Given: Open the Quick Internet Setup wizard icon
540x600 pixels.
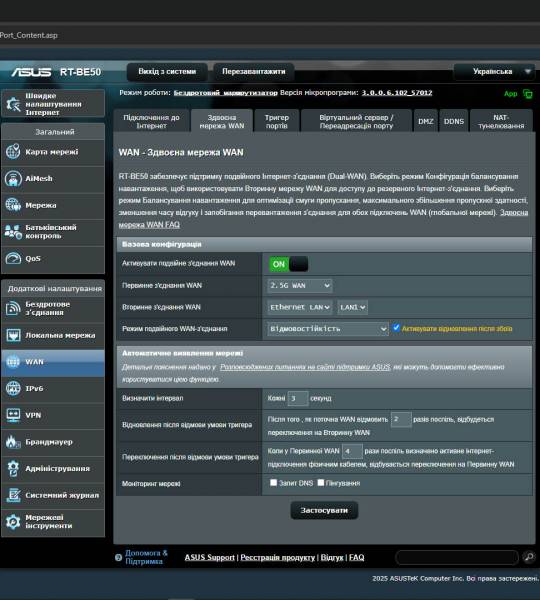Looking at the screenshot, I should (x=13, y=104).
